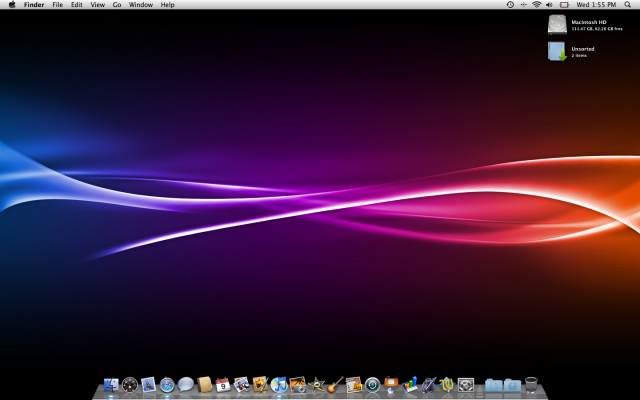Launch iCal calendar icon in dock
This screenshot has width=640, height=400.
point(223,385)
